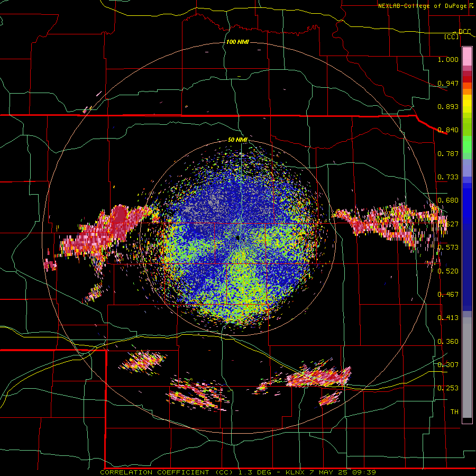Select the 0.413 scale value
Image resolution: width=476 pixels, height=476 pixels.
pyautogui.click(x=448, y=318)
